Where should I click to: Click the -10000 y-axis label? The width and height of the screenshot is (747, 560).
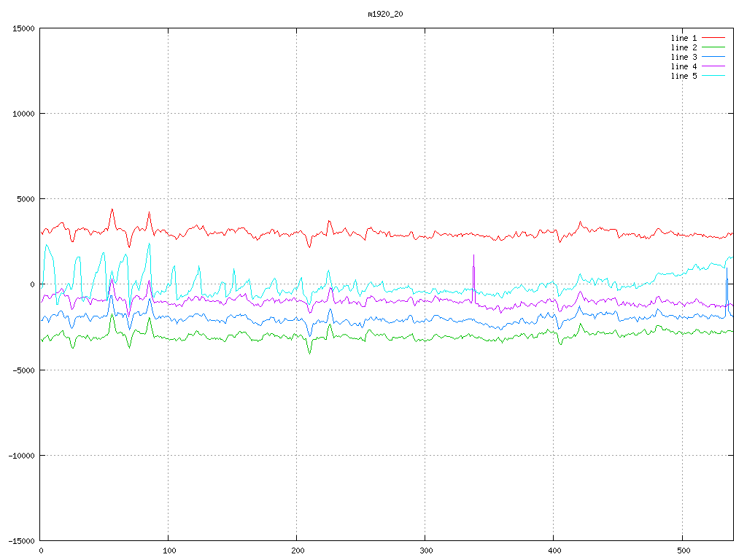point(21,456)
